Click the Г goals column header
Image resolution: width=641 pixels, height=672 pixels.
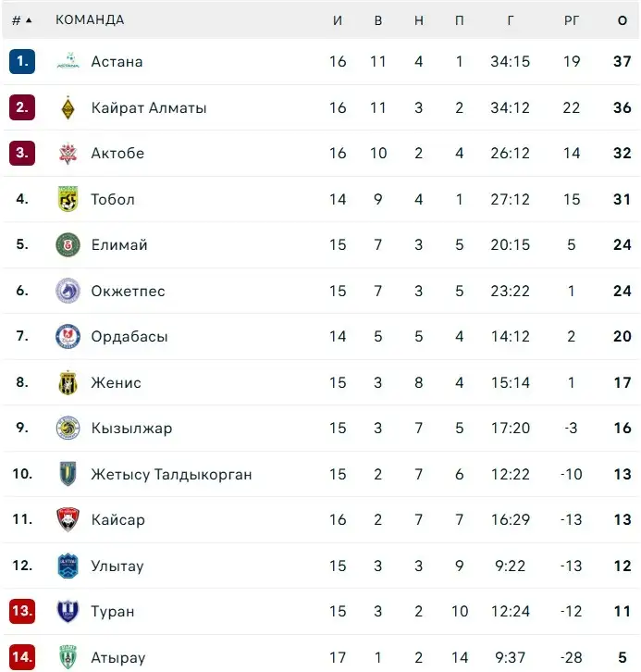pyautogui.click(x=510, y=20)
